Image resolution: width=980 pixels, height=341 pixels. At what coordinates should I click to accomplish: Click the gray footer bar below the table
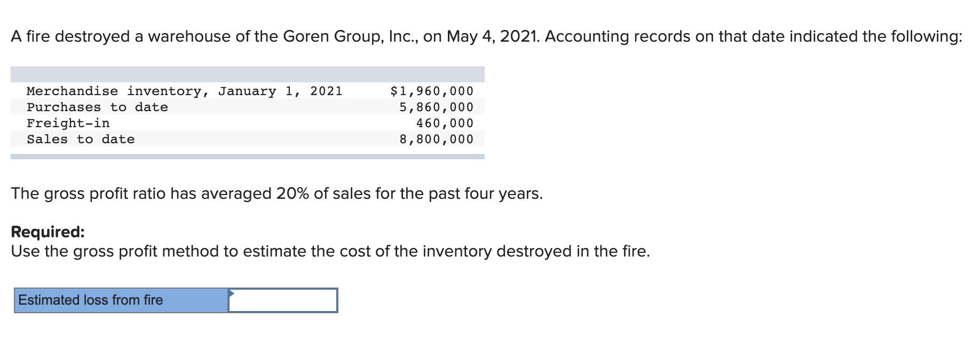pos(248,157)
